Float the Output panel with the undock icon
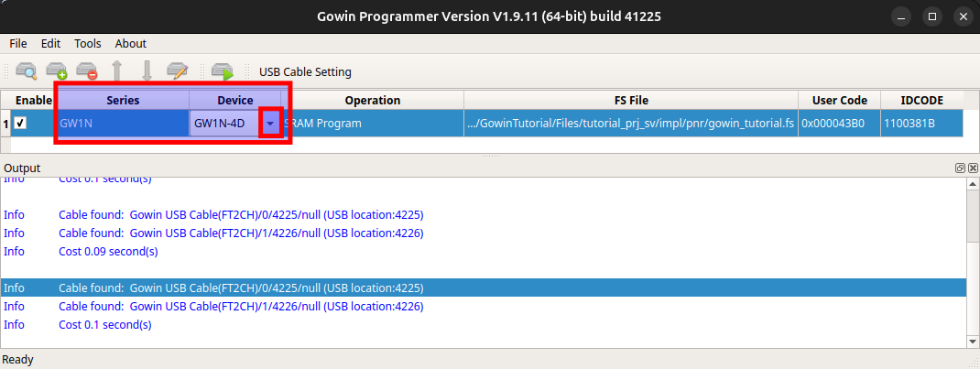The height and width of the screenshot is (369, 980). [960, 168]
